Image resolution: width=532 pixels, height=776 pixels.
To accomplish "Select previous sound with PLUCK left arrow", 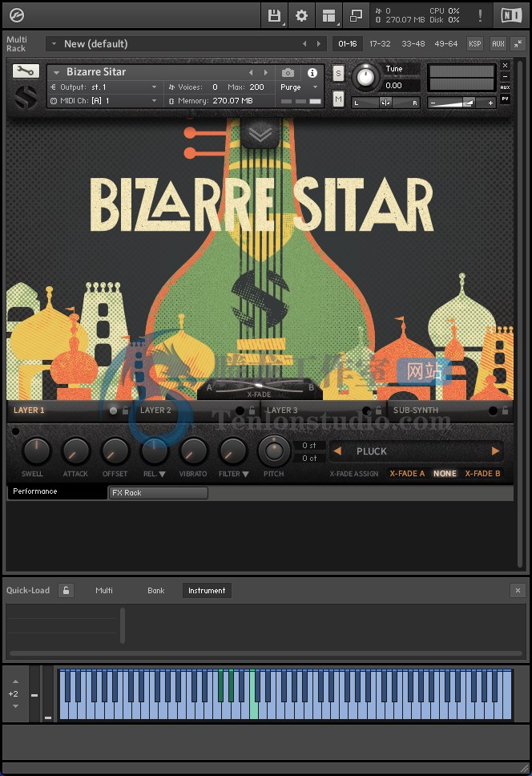I will (337, 451).
